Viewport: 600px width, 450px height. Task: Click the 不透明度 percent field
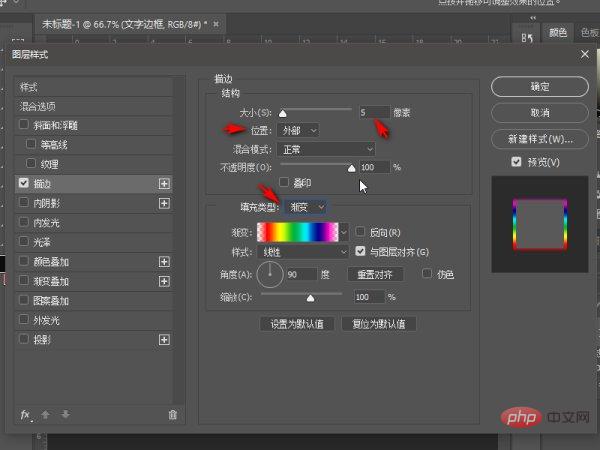point(375,167)
